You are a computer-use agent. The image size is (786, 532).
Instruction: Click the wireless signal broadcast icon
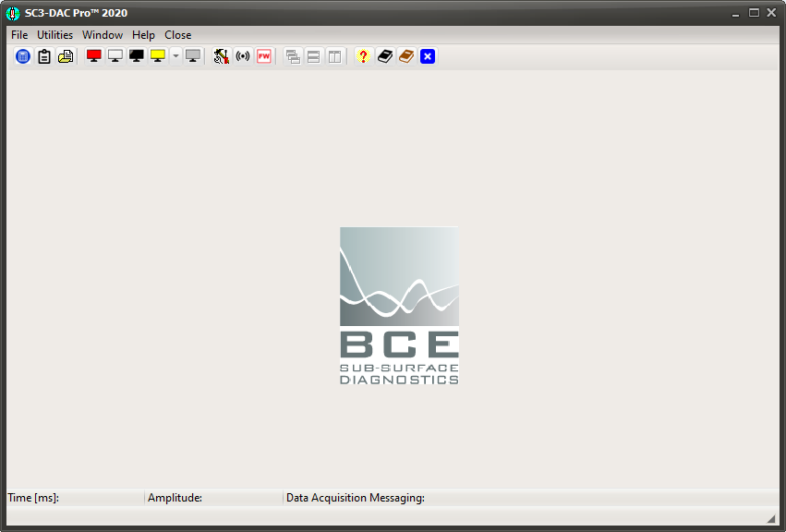[243, 56]
